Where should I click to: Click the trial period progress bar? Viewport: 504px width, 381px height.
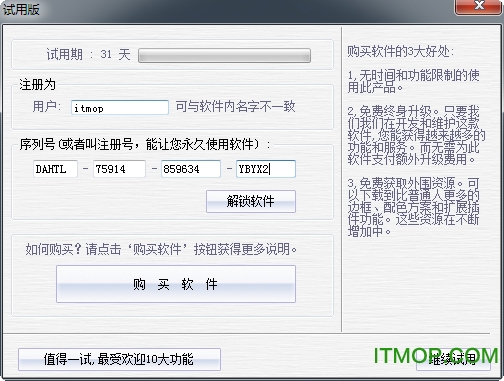click(224, 55)
